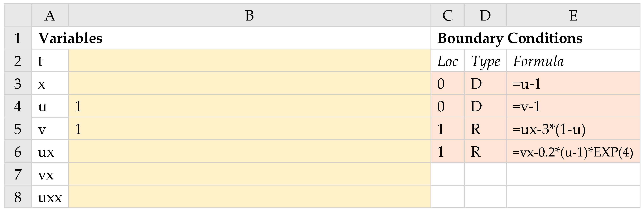644x212 pixels.
Task: Click the empty ux value cell
Action: 249,152
